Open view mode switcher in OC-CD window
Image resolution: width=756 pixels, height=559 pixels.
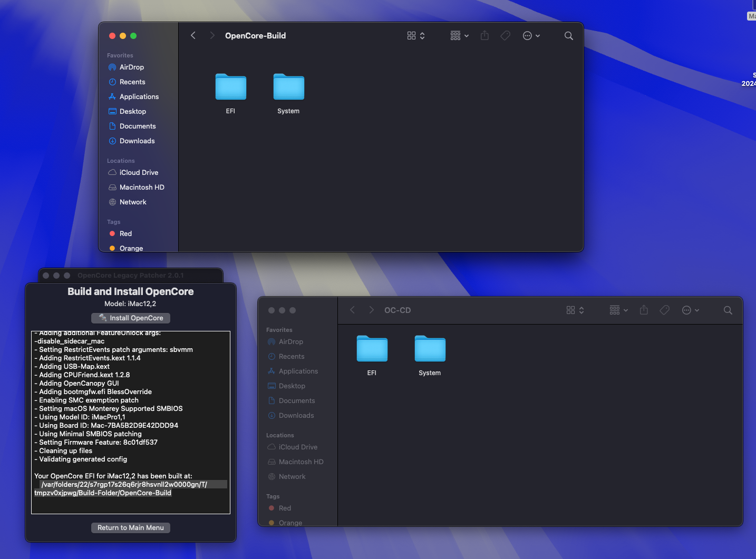575,310
